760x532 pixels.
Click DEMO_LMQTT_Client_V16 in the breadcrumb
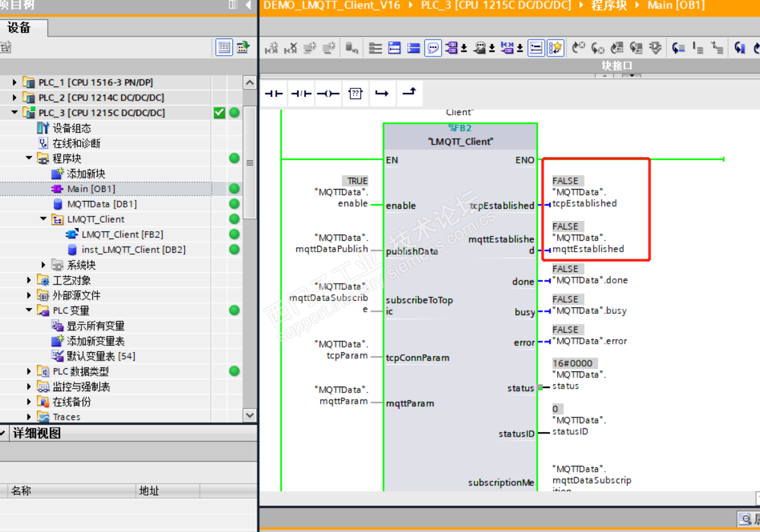(332, 5)
